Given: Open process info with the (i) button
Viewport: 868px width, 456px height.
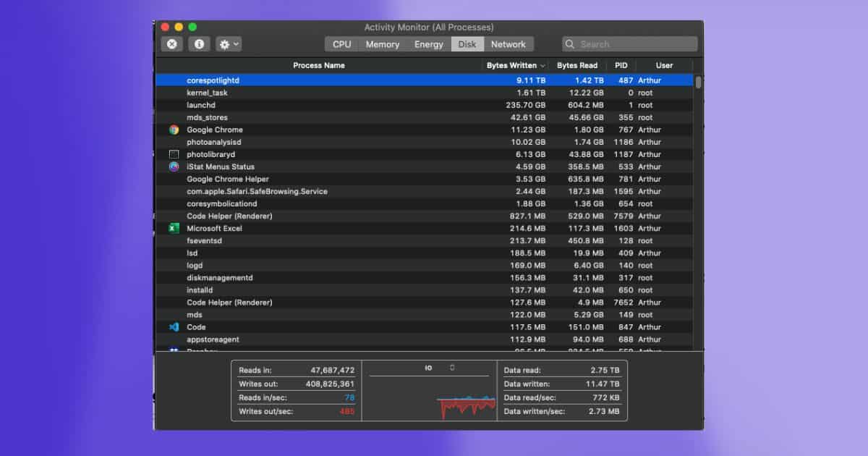Looking at the screenshot, I should 199,44.
